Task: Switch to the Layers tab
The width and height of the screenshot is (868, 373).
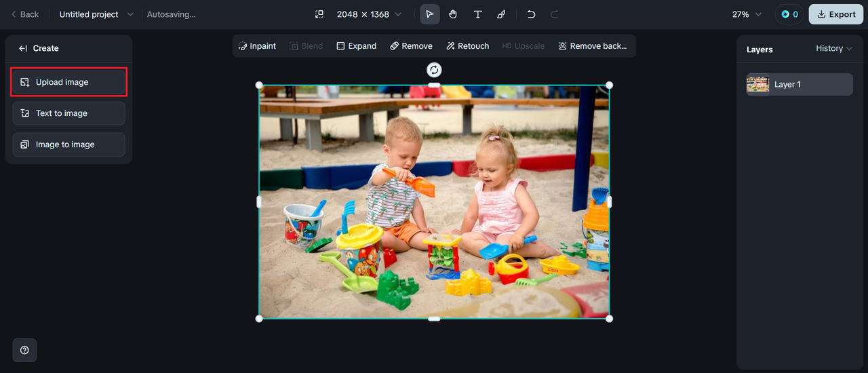Action: point(759,50)
